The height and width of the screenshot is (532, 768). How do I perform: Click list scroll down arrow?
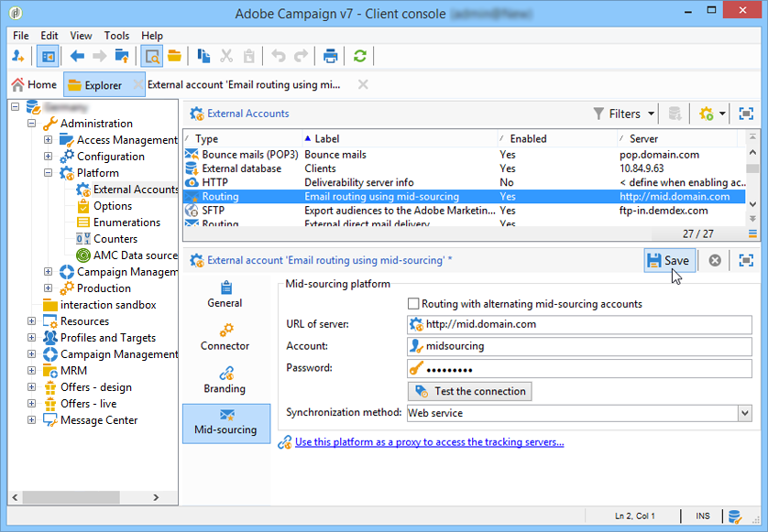[x=752, y=204]
